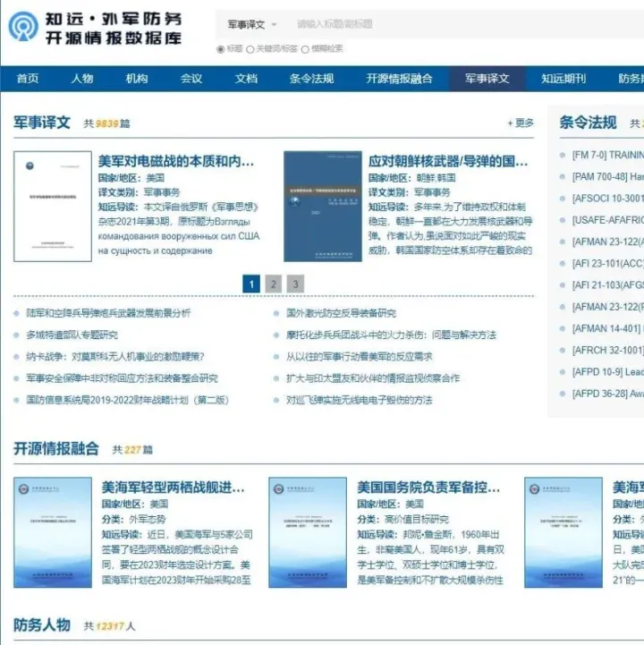Open the [AFMAN 14-401] regulation entry

(x=608, y=328)
